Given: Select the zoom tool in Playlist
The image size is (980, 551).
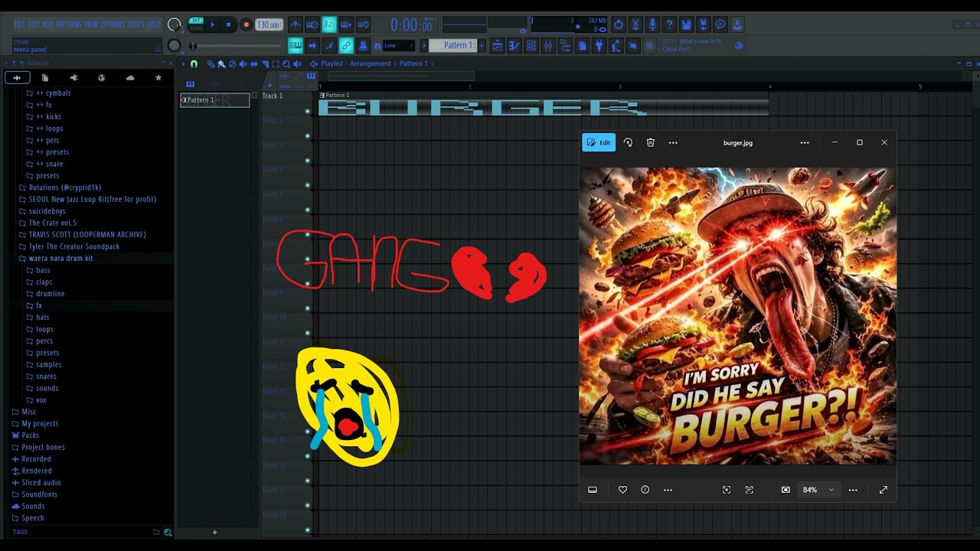Looking at the screenshot, I should 286,64.
